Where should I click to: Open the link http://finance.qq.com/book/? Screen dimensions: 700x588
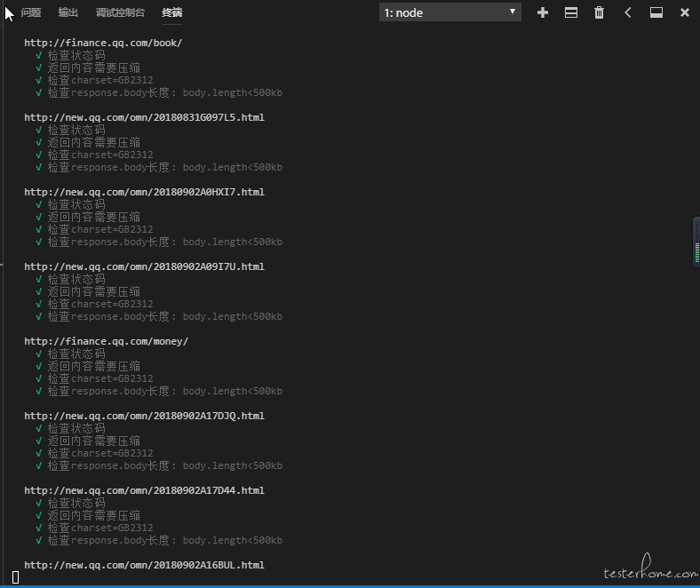103,43
